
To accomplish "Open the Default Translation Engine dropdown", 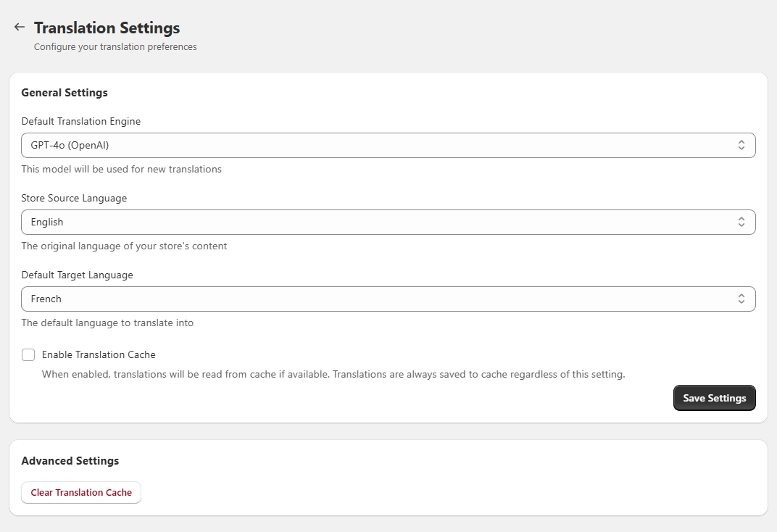I will point(388,145).
